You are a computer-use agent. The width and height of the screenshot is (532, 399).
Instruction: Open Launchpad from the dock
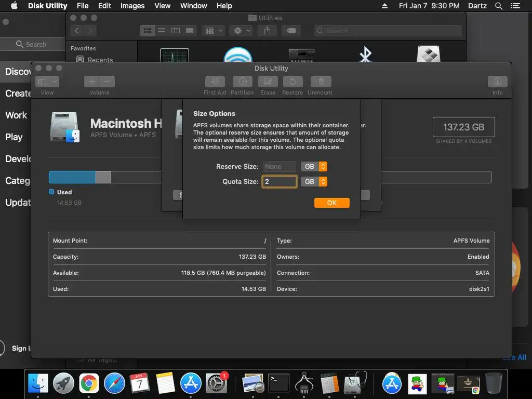point(63,383)
